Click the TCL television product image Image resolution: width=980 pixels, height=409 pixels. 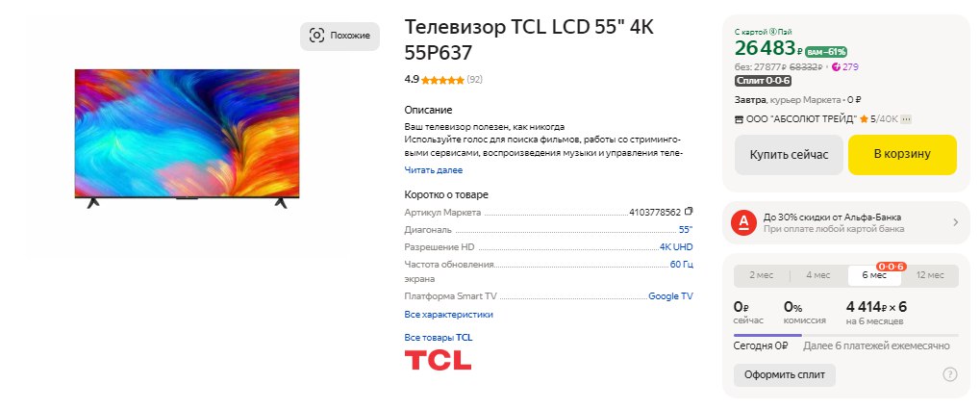click(187, 138)
